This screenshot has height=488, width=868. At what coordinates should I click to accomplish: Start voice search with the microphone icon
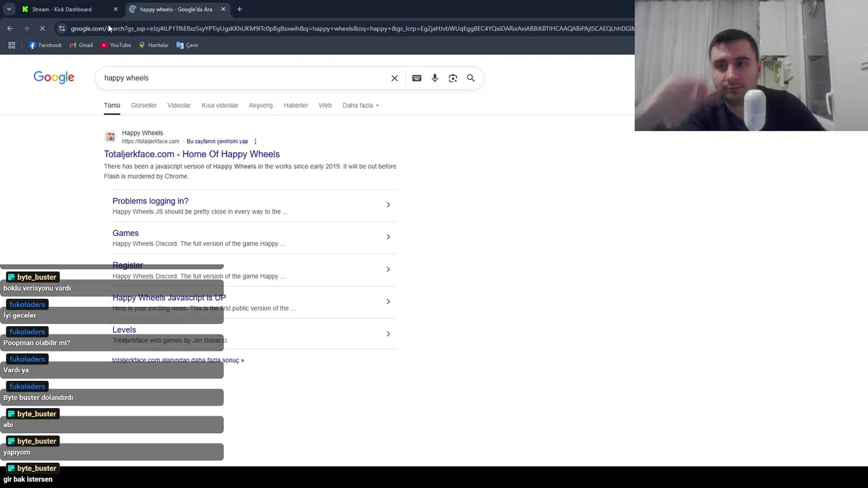[435, 78]
